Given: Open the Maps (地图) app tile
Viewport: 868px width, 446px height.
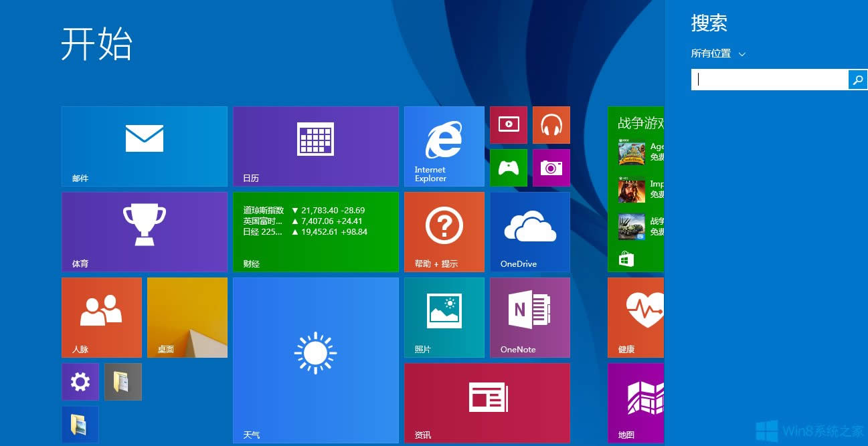Looking at the screenshot, I should point(635,403).
